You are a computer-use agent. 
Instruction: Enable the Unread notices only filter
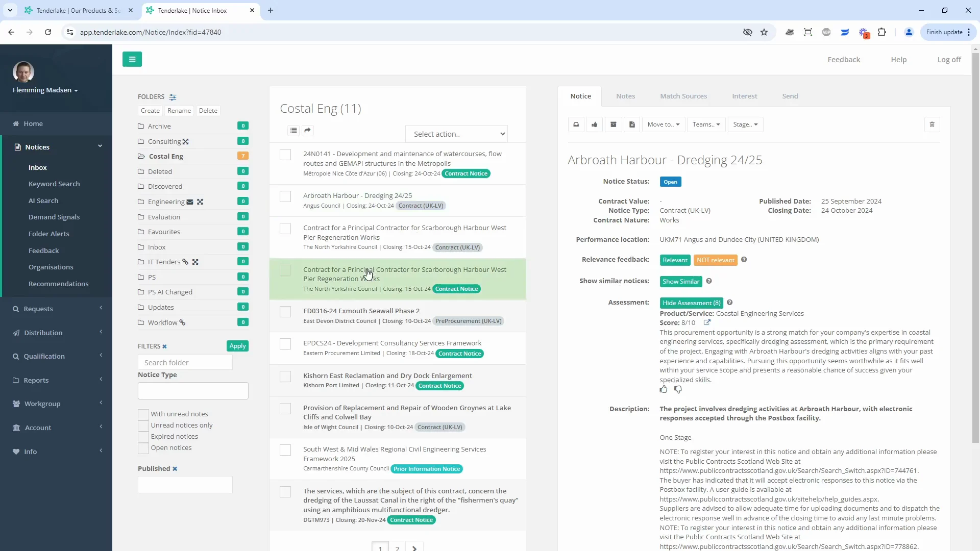tap(143, 425)
